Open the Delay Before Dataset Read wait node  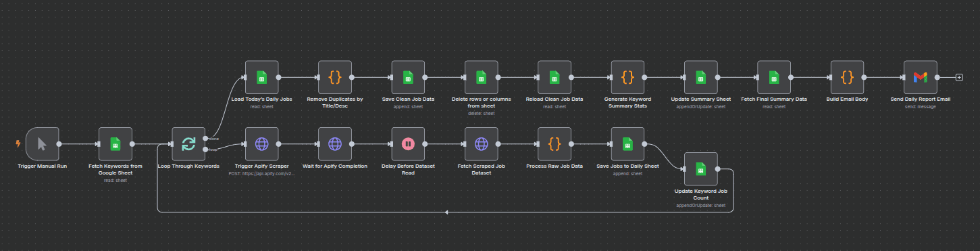(408, 143)
